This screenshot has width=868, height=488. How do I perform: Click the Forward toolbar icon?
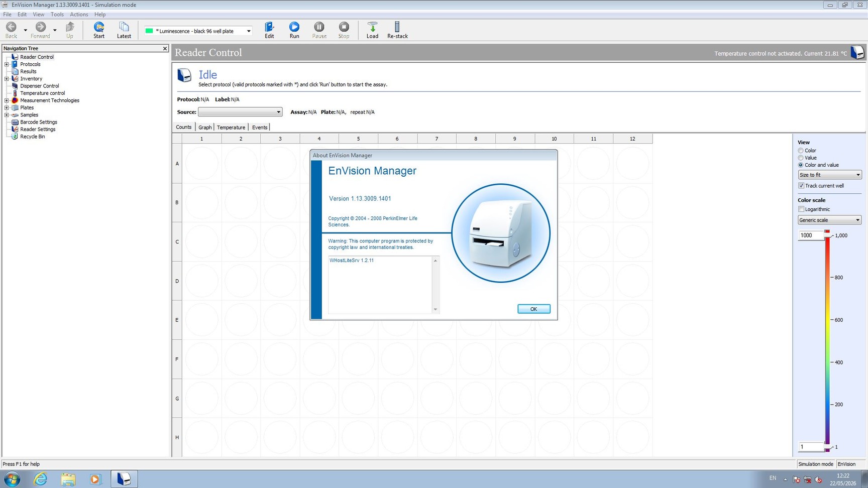point(40,30)
